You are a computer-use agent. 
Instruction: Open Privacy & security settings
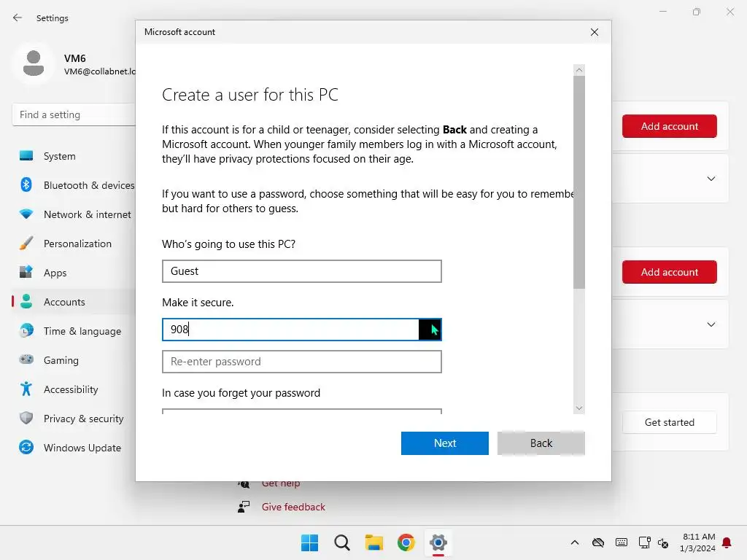(84, 419)
